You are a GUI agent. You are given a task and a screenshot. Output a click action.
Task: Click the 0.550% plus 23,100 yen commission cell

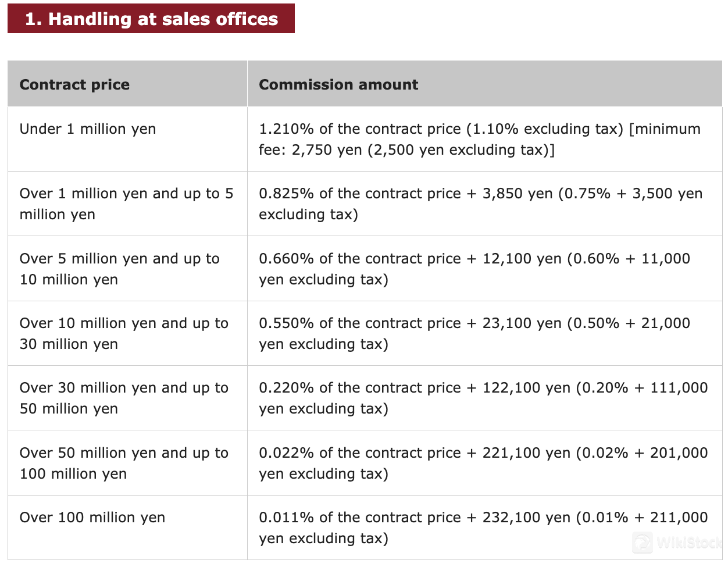[474, 333]
